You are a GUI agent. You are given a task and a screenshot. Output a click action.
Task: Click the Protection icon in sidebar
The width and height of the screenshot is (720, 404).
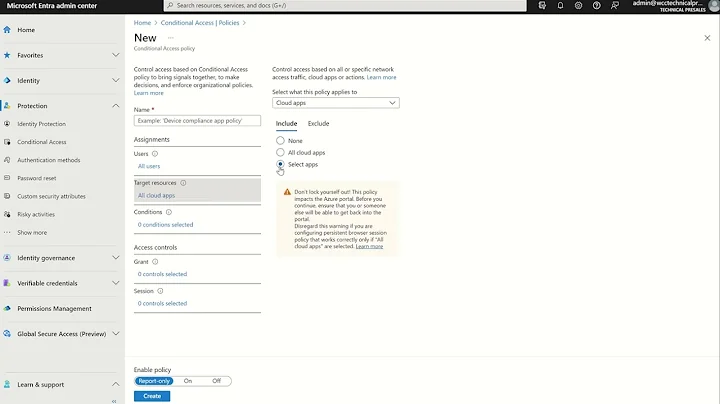tap(7, 106)
